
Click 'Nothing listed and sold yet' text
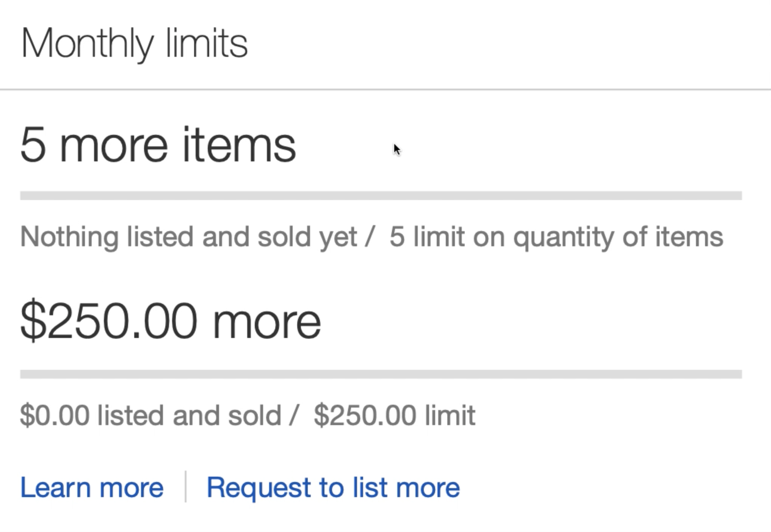point(188,237)
